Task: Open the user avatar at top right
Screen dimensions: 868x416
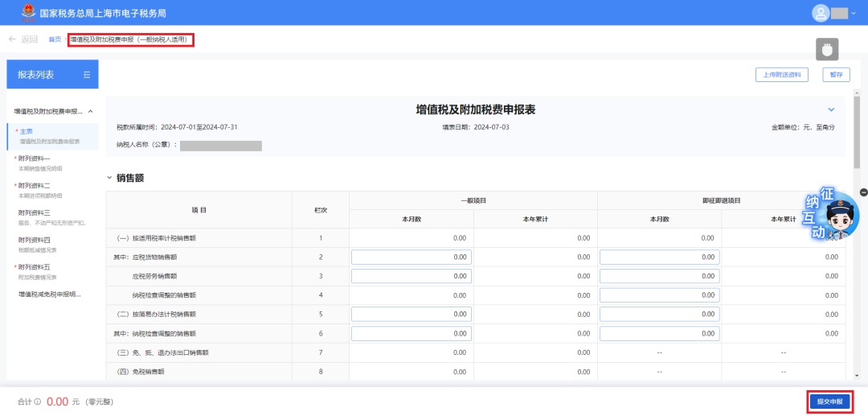Action: 821,13
